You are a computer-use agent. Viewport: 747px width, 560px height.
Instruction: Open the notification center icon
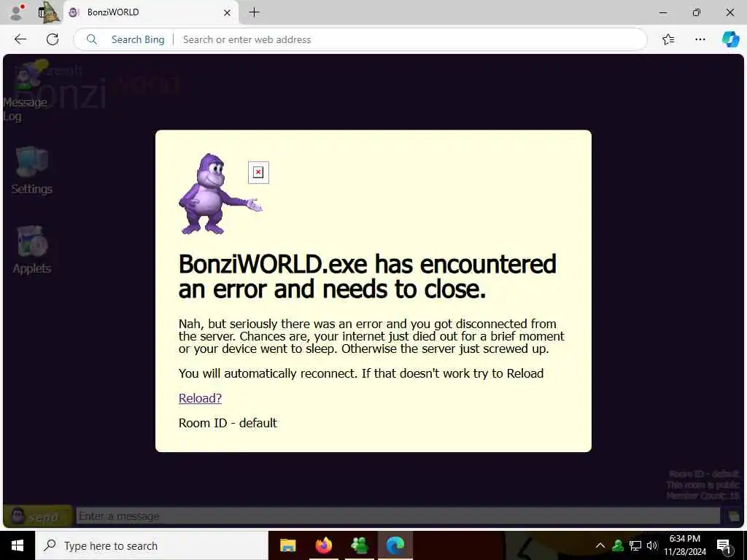coord(724,546)
